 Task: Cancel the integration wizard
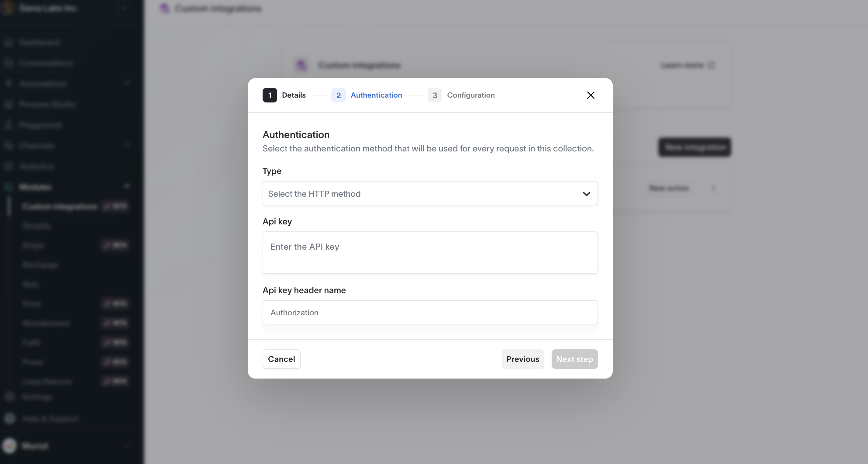coord(281,359)
